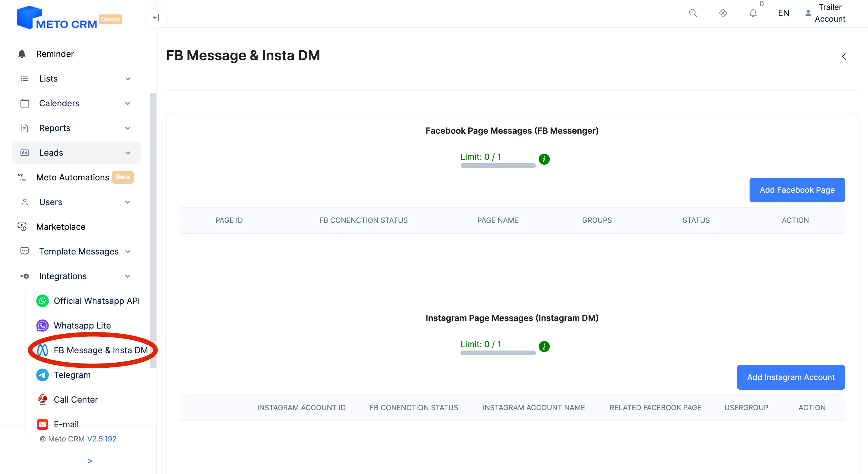Open the EN language selector

(783, 13)
